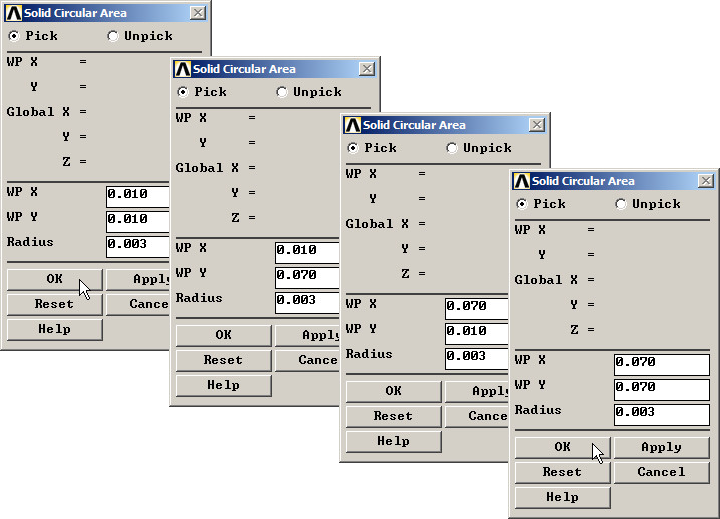Screen dimensions: 720x519
Task: Close the front-most Solid Circular Area dialog
Action: tap(706, 181)
